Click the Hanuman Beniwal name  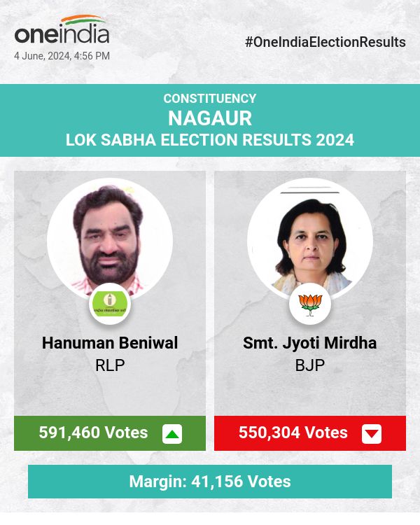click(110, 343)
